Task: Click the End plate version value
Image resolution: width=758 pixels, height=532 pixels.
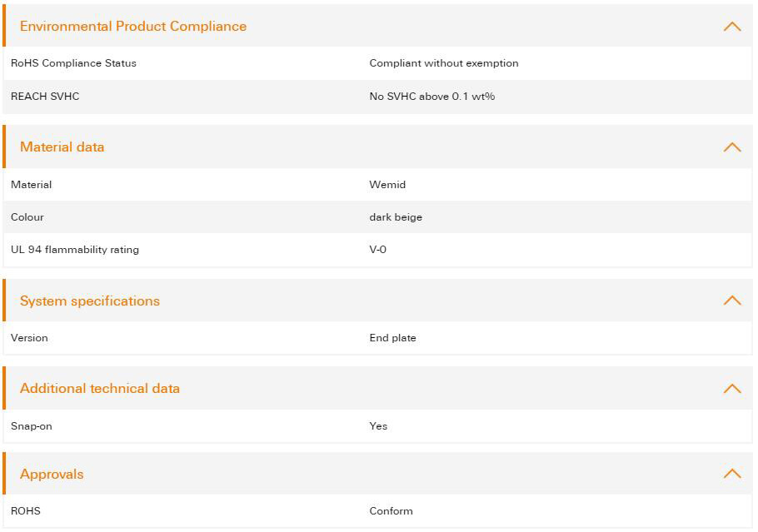Action: tap(392, 338)
